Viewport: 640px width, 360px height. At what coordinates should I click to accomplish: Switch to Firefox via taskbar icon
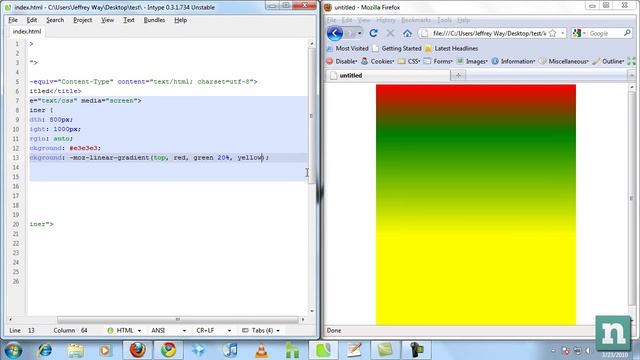point(138,350)
